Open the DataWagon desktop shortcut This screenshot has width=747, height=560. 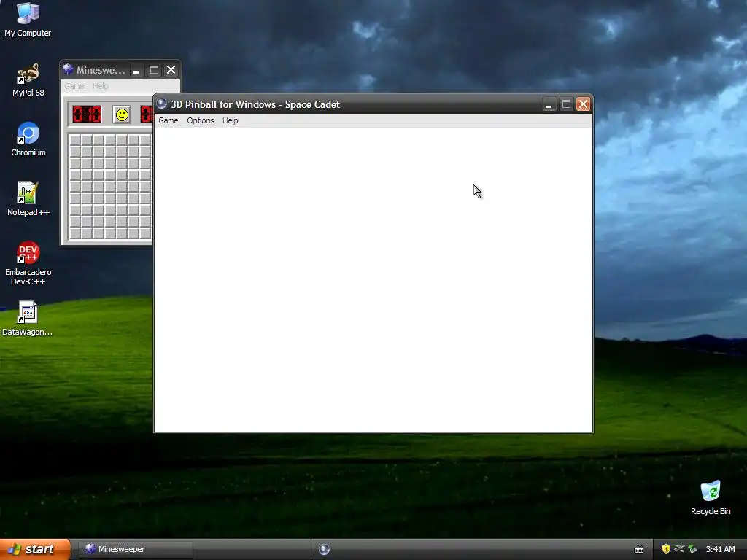pos(28,319)
